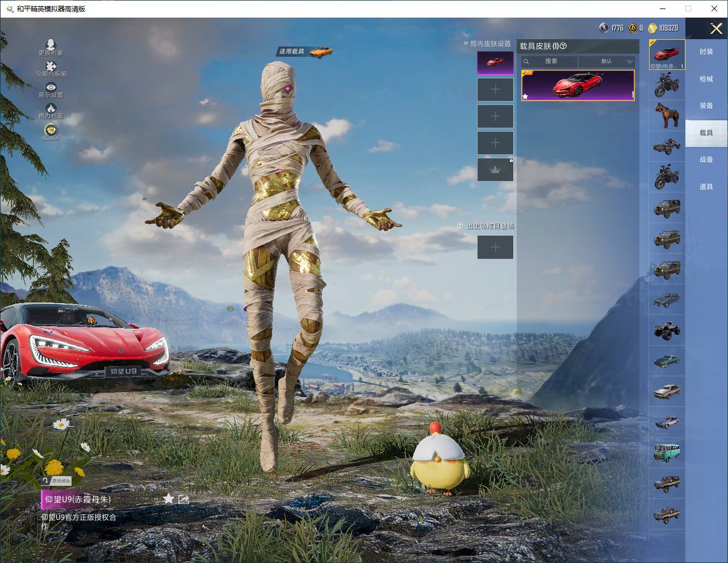
Task: Select the sidecar motorcycle vehicle
Action: coord(667,146)
